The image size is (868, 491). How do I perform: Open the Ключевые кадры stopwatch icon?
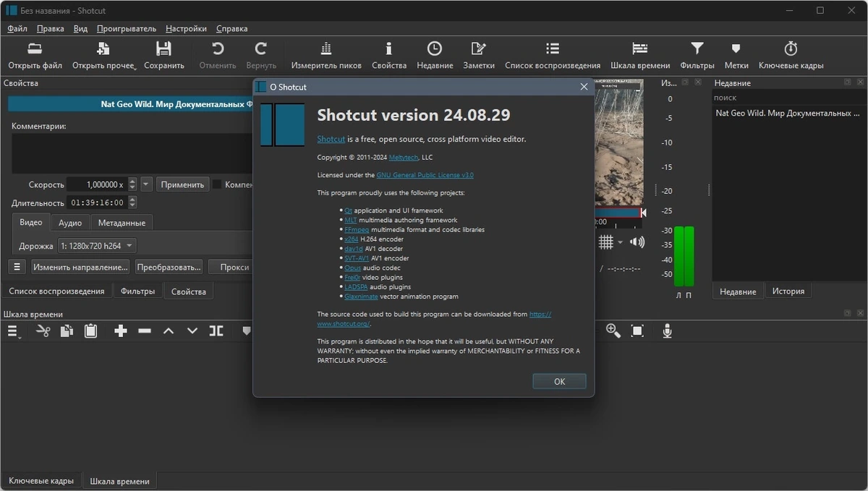pos(791,49)
